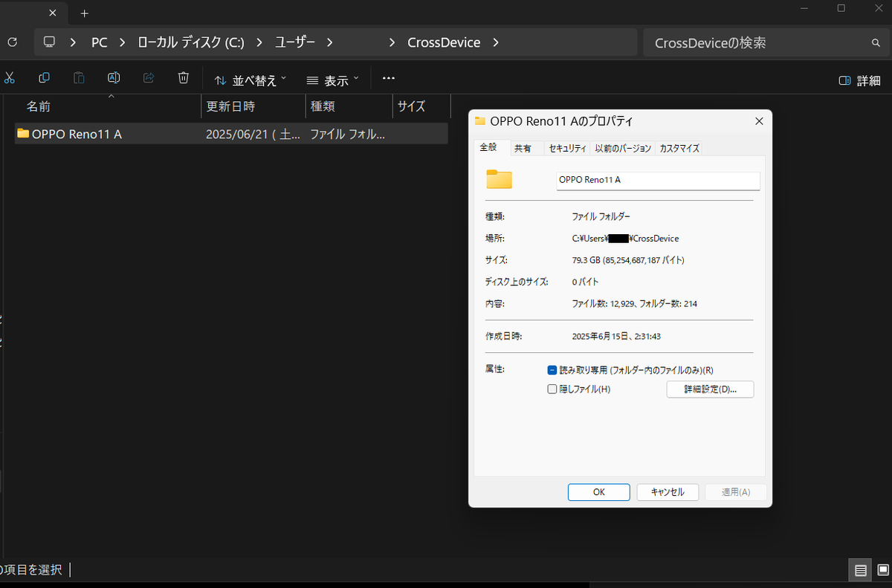Screen dimensions: 892x588
Task: Switch to large thumbnails view icon in status bar
Action: (x=882, y=571)
